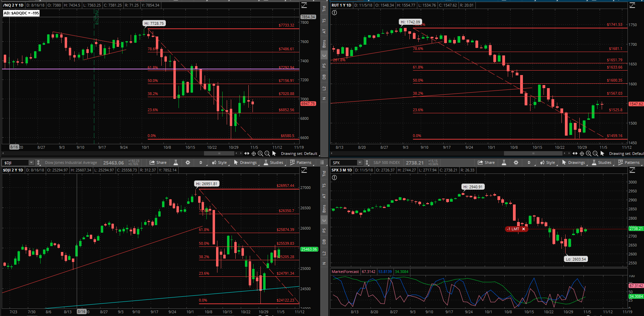Open the D timeframe dropdown in the $DJI toolbar
The width and height of the screenshot is (644, 316).
[201, 162]
